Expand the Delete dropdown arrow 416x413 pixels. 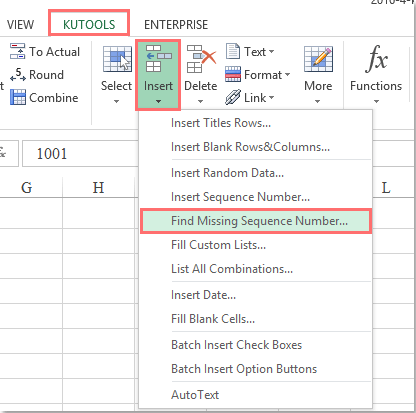(200, 101)
